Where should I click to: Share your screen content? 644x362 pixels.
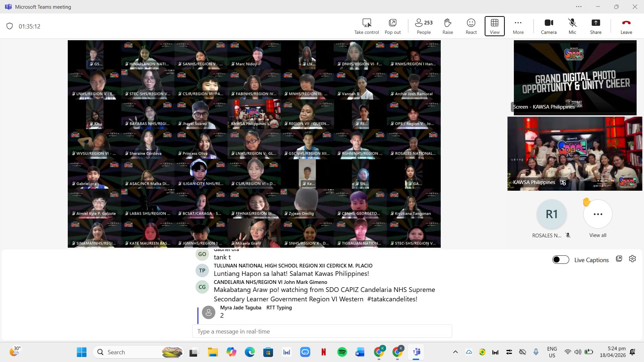click(x=596, y=26)
